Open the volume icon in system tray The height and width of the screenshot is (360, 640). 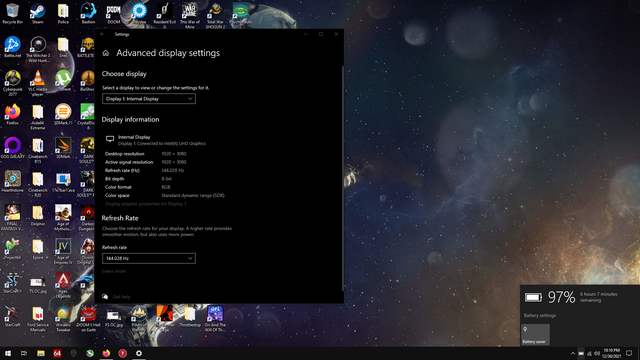coord(597,353)
